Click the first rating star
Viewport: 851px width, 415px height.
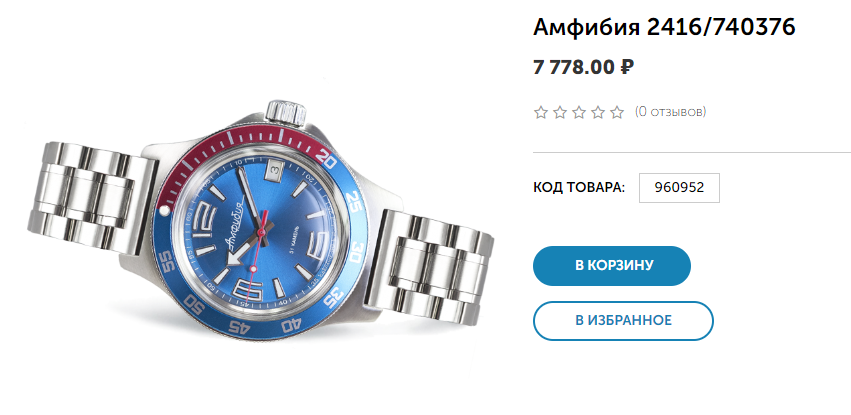[x=541, y=112]
